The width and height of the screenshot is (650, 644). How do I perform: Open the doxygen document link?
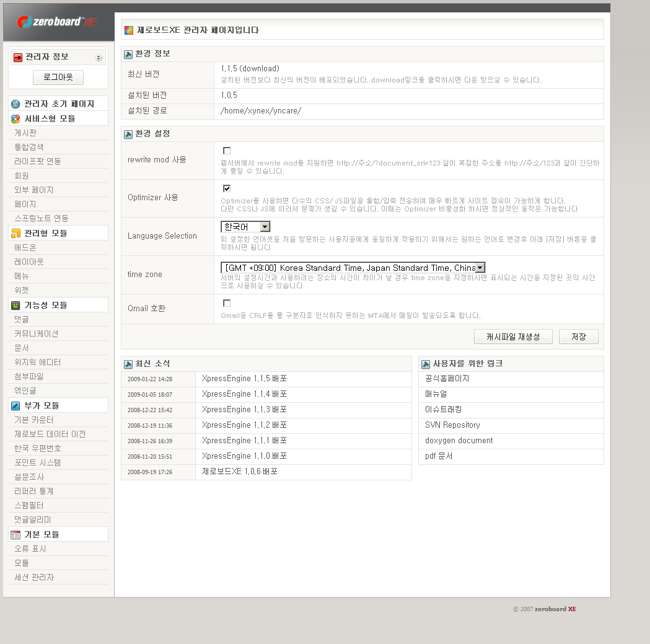coord(459,441)
